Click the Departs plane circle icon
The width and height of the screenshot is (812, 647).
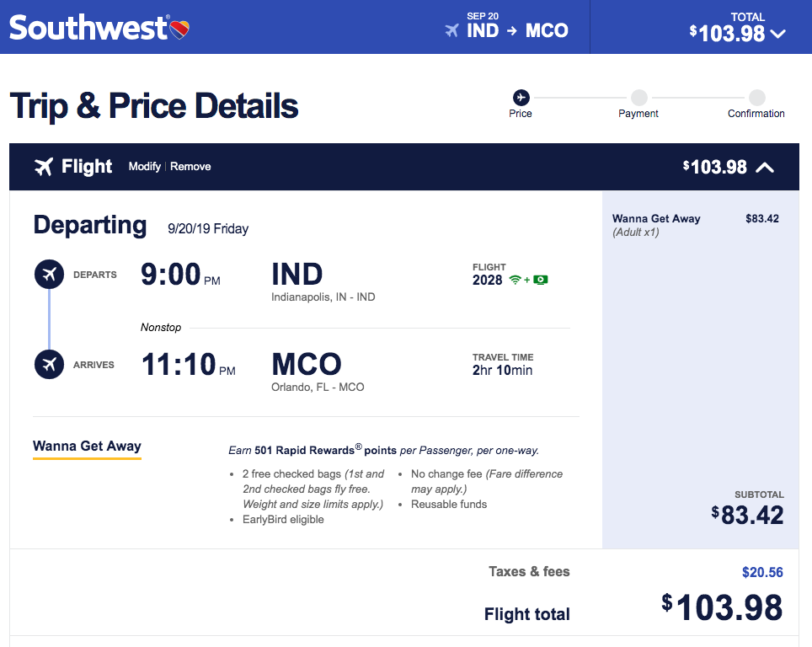[x=49, y=275]
